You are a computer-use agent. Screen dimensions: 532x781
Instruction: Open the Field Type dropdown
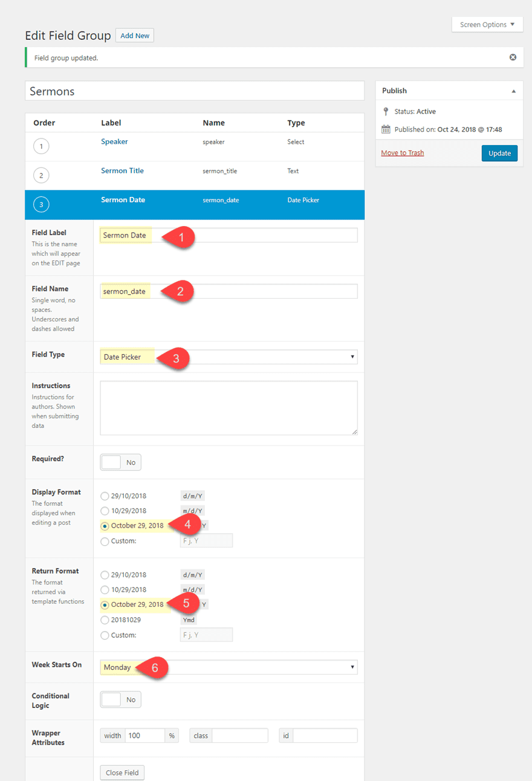229,357
